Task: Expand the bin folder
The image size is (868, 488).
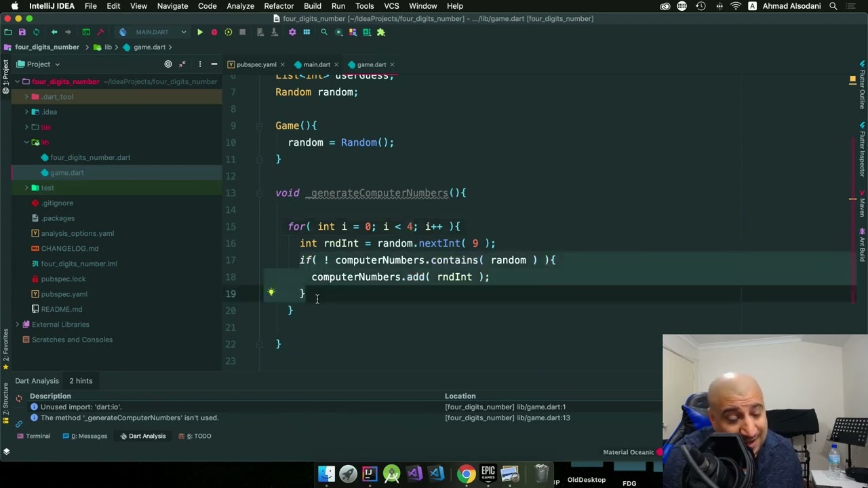Action: tap(26, 127)
